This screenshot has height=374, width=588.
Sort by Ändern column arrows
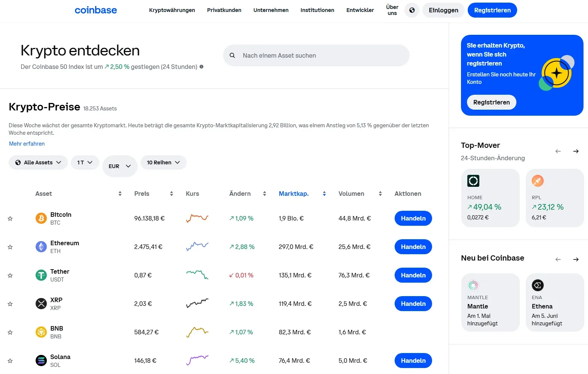[265, 194]
